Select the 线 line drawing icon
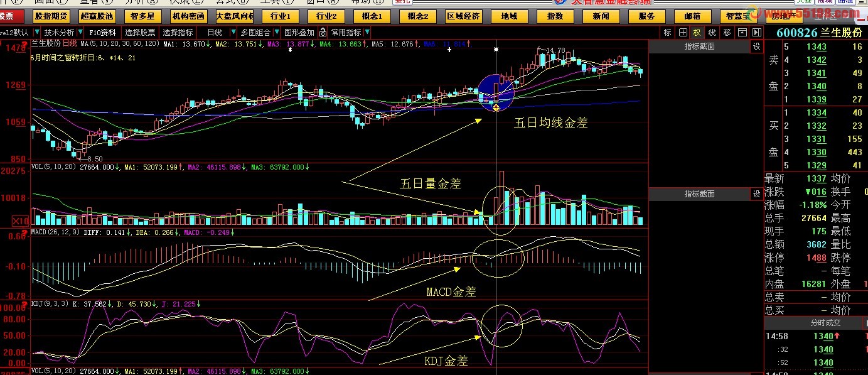This screenshot has width=868, height=375. 712,32
